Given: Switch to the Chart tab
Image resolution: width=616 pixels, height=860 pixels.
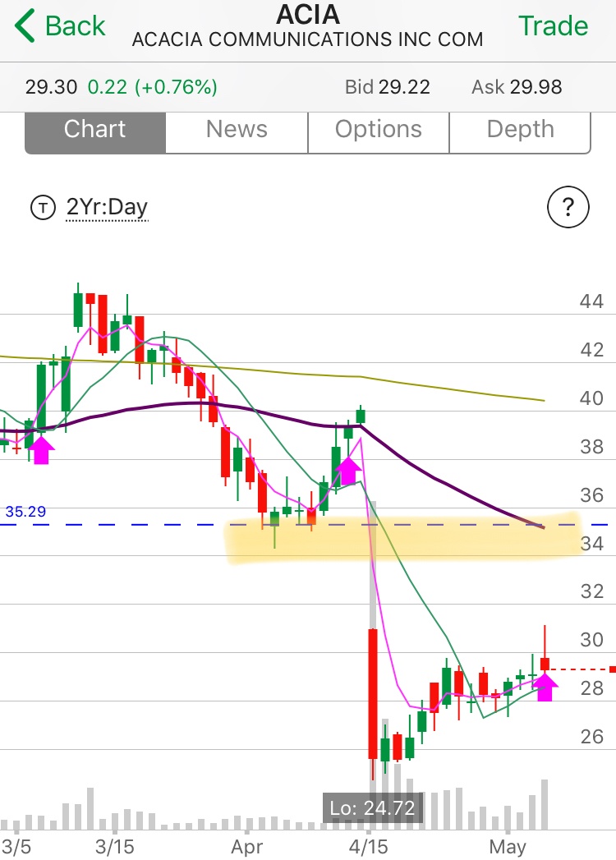Looking at the screenshot, I should click(x=95, y=130).
